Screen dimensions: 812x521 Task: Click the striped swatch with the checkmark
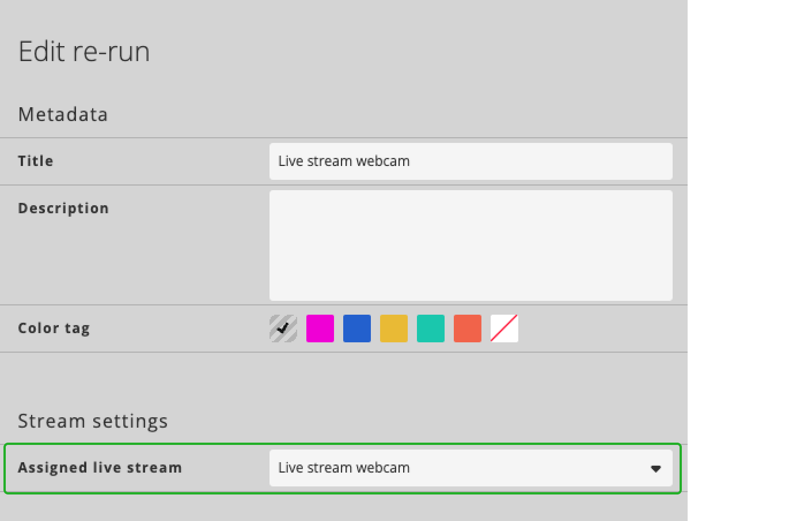tap(283, 328)
